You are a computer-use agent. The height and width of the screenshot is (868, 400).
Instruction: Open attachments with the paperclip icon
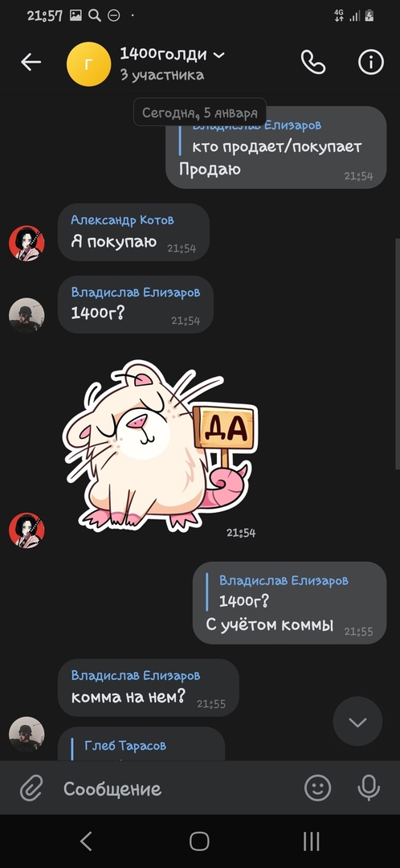tap(31, 788)
